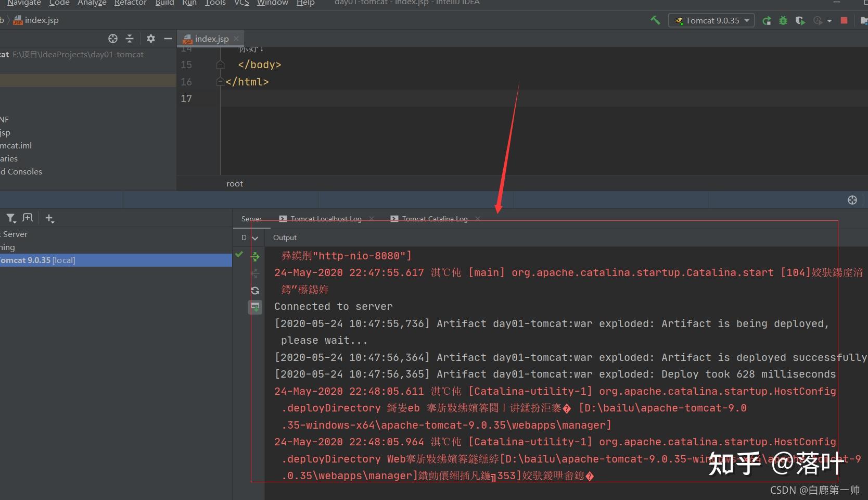Click the fold marker beside </html>
This screenshot has height=500, width=868.
click(x=220, y=82)
